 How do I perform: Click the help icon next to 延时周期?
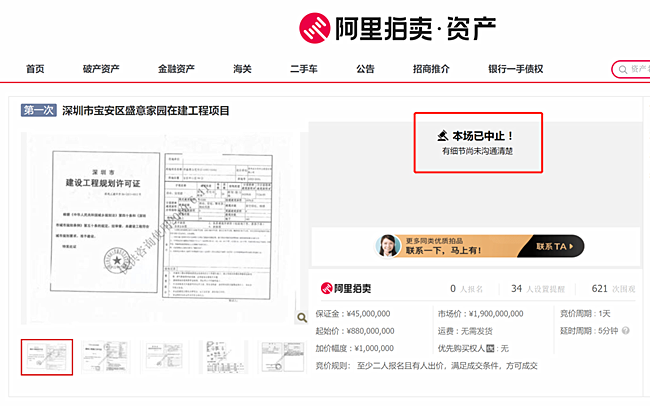(626, 331)
